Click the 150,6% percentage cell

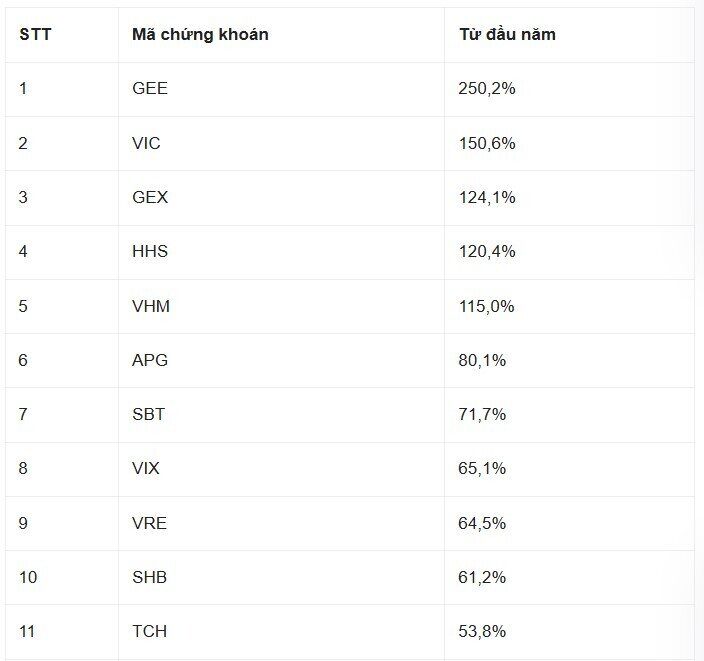(x=487, y=143)
